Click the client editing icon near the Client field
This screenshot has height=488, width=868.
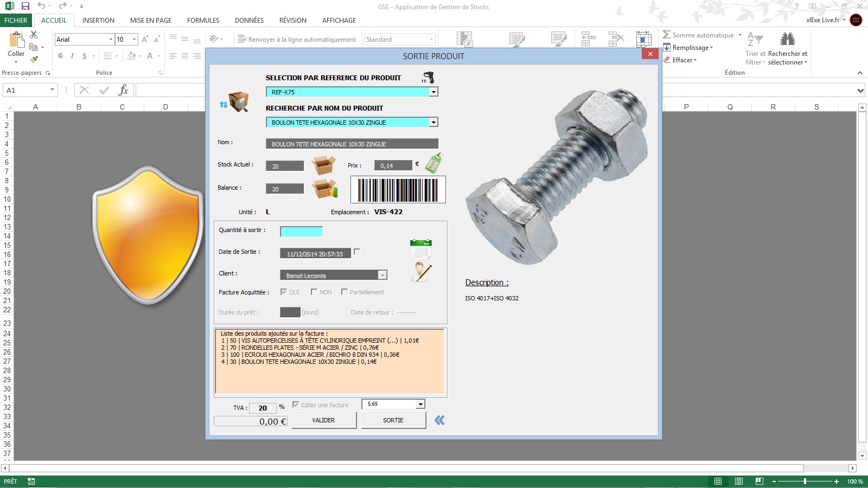(x=420, y=272)
